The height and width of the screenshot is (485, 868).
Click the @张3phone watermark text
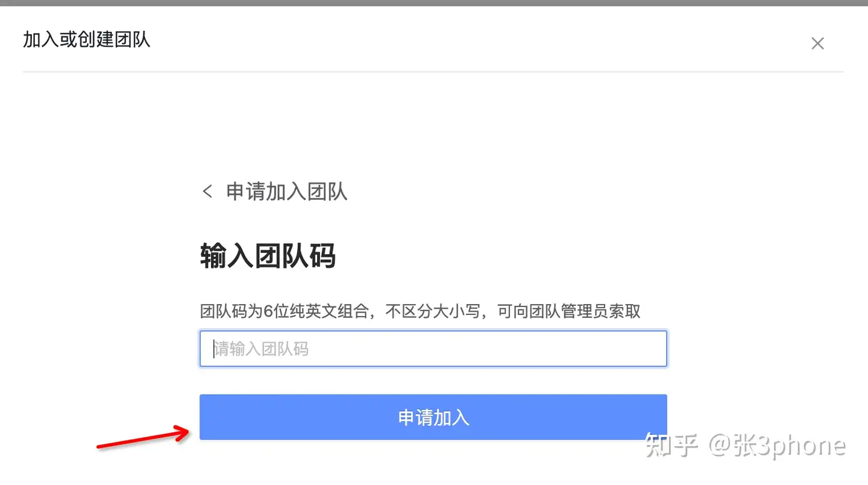pyautogui.click(x=777, y=445)
